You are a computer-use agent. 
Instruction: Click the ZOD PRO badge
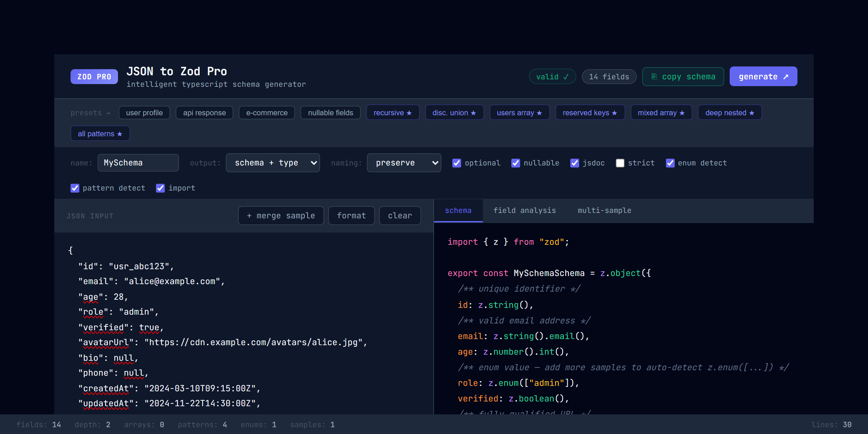(94, 77)
